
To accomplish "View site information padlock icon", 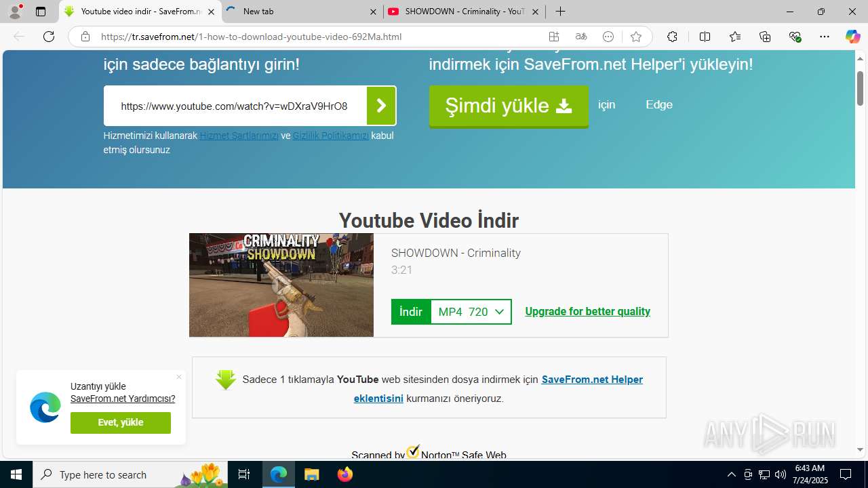I will (85, 37).
